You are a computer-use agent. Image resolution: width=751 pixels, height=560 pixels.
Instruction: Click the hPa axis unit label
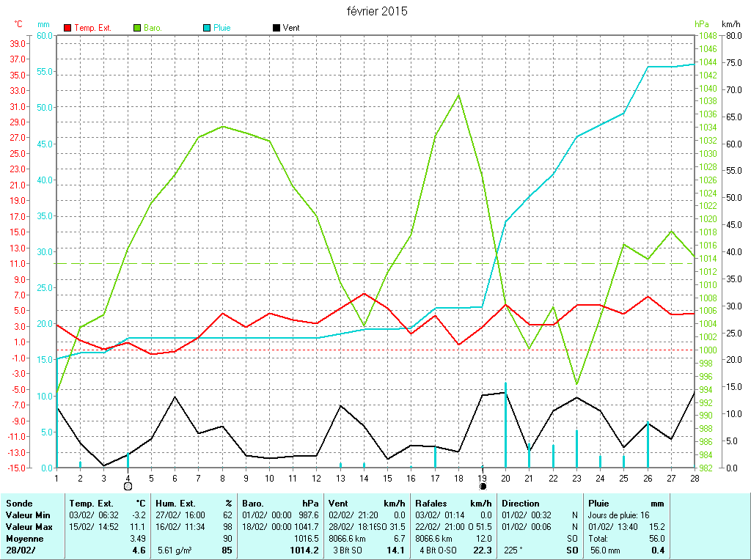coord(703,24)
